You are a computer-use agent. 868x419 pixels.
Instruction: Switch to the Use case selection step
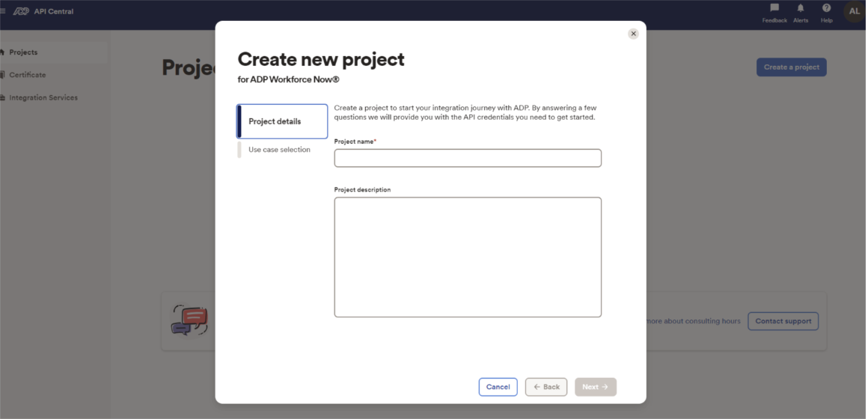coord(279,150)
